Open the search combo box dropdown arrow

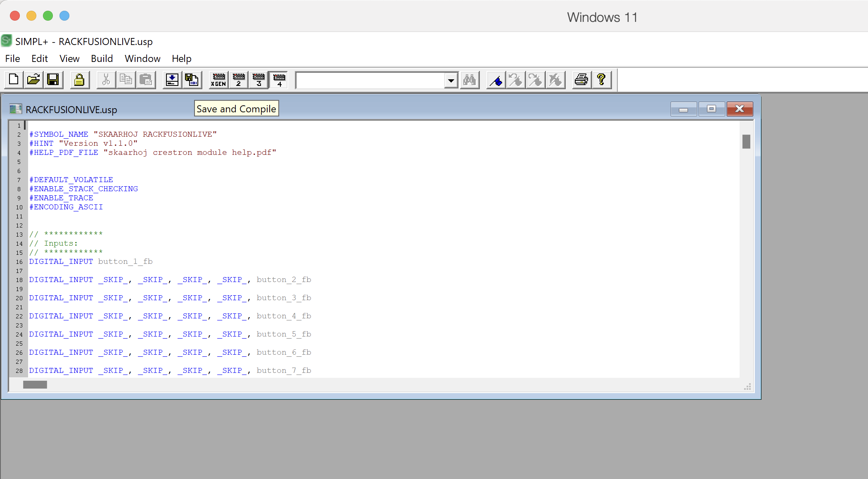coord(451,80)
